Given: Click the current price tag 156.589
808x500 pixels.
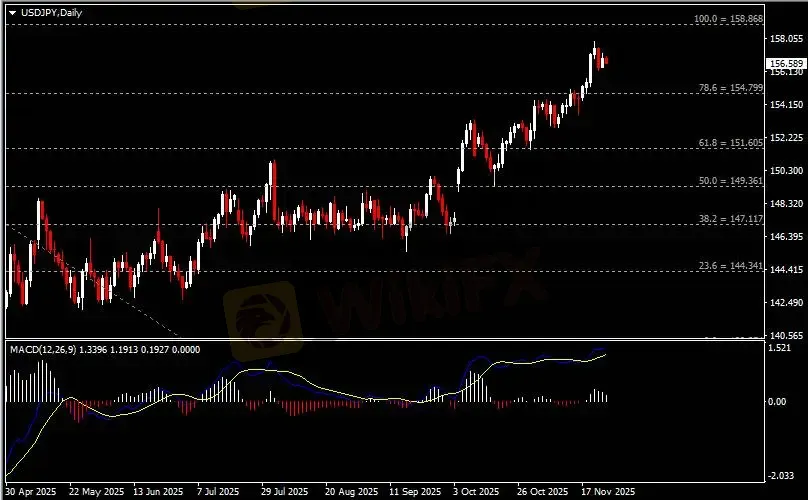Looking at the screenshot, I should pos(785,63).
